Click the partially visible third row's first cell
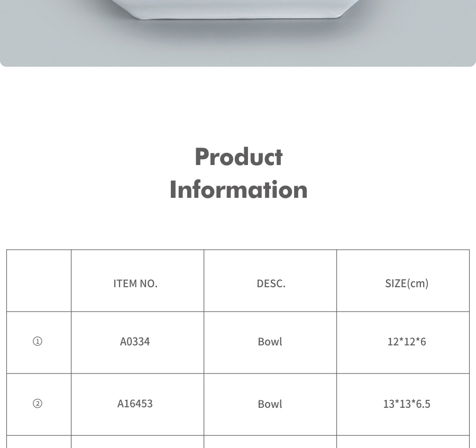This screenshot has width=476, height=448. tap(39, 442)
